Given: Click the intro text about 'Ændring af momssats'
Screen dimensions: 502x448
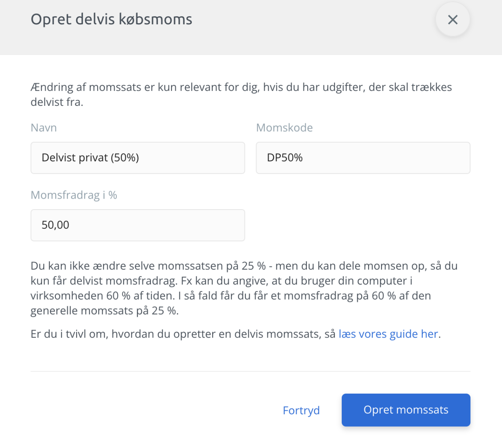Looking at the screenshot, I should point(241,95).
